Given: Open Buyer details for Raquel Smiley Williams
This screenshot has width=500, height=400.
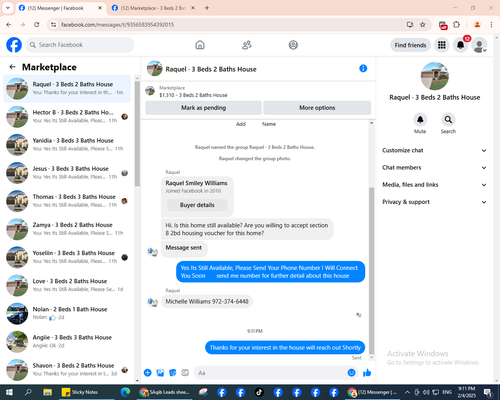Looking at the screenshot, I should (197, 205).
